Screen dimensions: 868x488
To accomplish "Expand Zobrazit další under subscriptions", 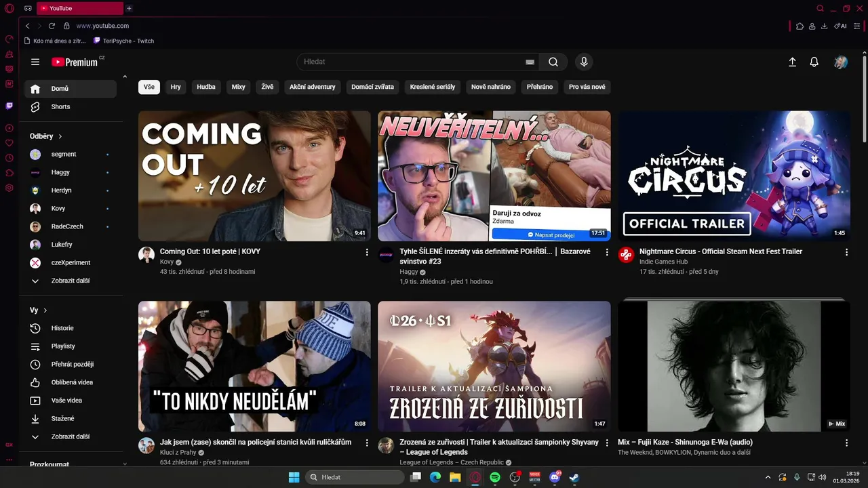I will pos(71,281).
